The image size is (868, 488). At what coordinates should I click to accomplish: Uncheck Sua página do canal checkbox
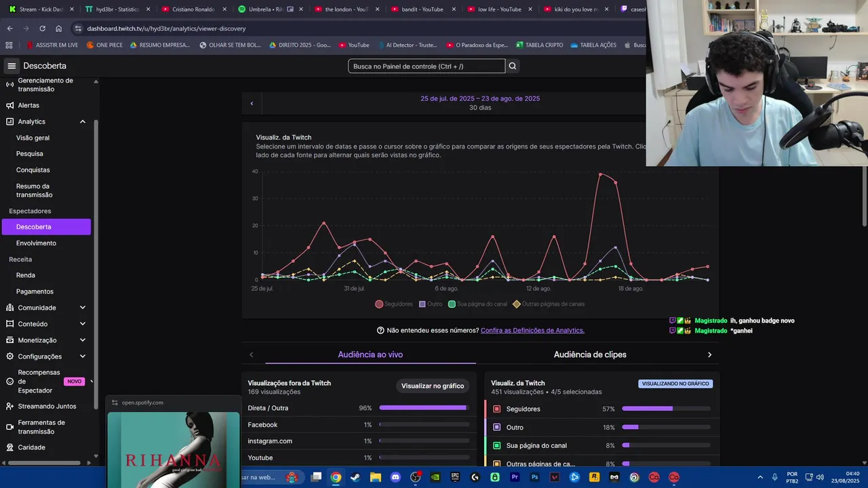point(496,446)
